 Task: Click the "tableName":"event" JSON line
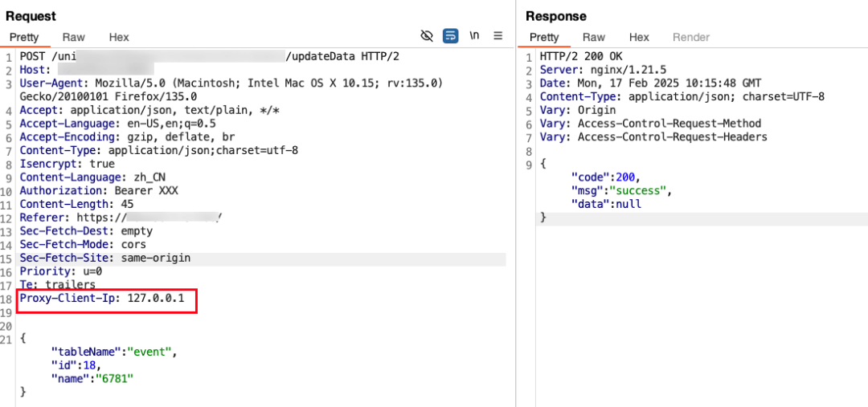click(115, 351)
